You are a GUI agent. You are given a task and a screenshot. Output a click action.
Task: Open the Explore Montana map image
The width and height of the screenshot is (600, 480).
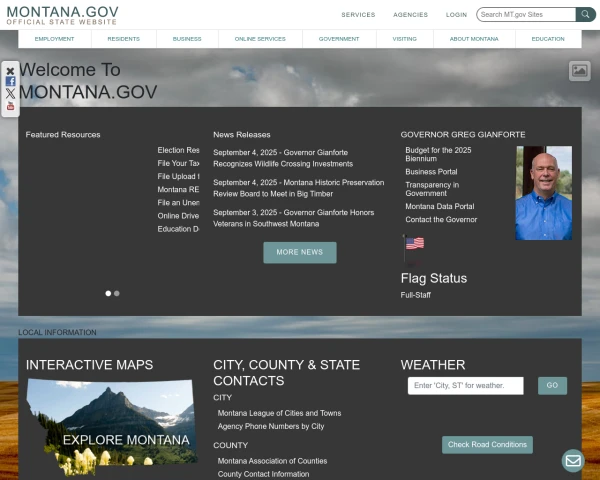pyautogui.click(x=112, y=426)
